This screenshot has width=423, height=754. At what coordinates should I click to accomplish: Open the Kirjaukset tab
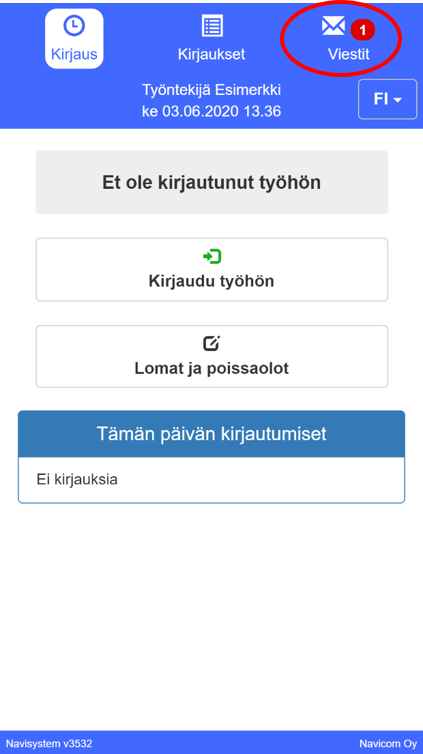[x=212, y=38]
